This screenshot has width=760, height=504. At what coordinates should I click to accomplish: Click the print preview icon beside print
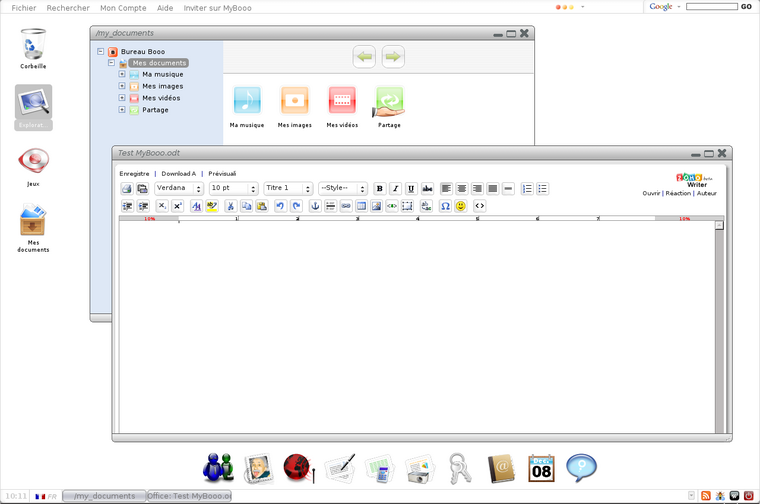tap(142, 189)
